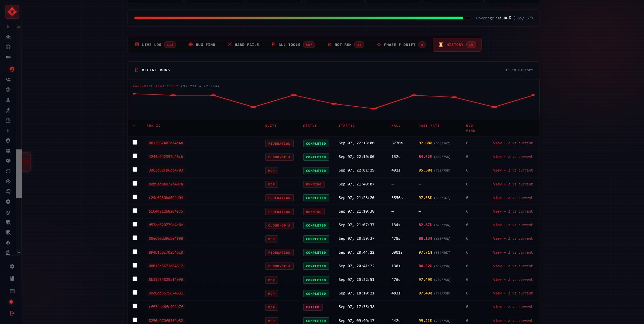This screenshot has width=644, height=324.
Task: Select the red shield user sidebar icon
Action: (x=12, y=69)
